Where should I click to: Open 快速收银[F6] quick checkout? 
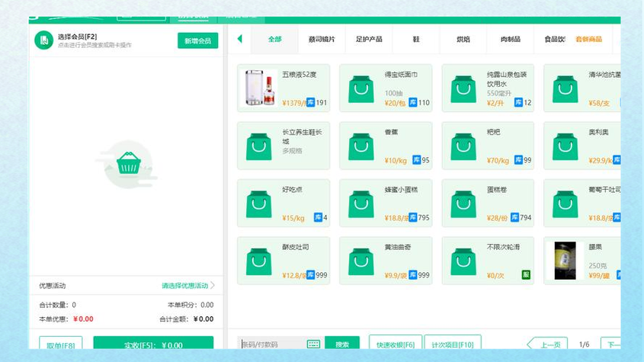[395, 344]
